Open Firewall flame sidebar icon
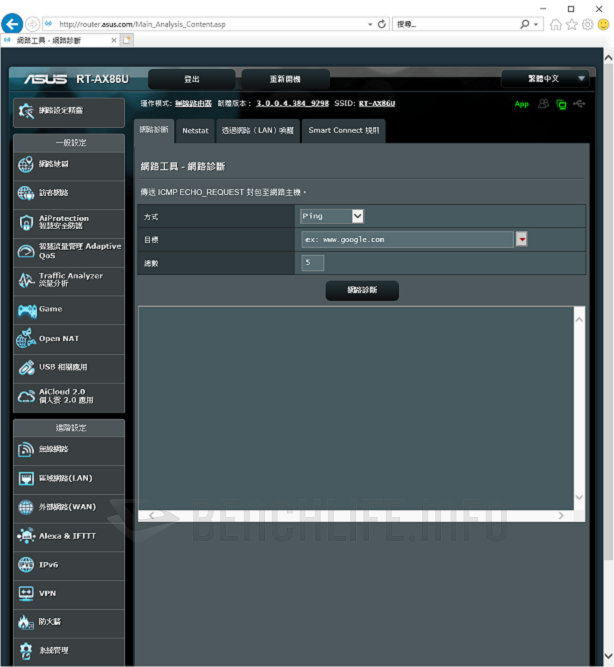This screenshot has height=667, width=614. point(26,622)
